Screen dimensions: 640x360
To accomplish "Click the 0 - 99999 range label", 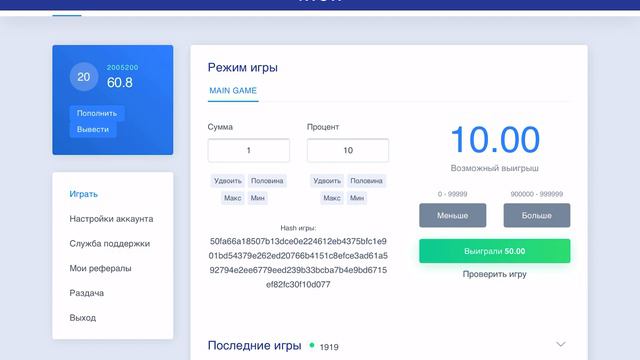I will (453, 194).
